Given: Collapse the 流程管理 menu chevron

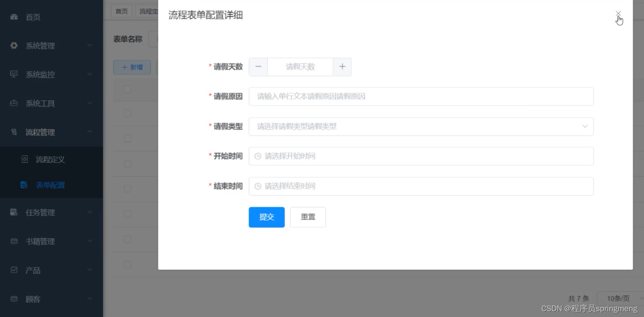Looking at the screenshot, I should pyautogui.click(x=90, y=132).
